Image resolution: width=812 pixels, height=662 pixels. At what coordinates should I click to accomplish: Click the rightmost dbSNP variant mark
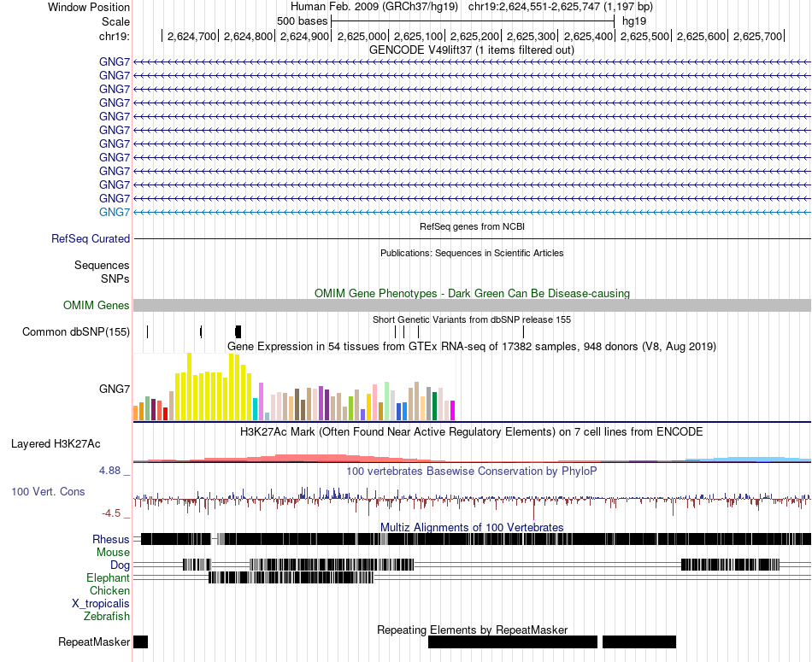(524, 331)
